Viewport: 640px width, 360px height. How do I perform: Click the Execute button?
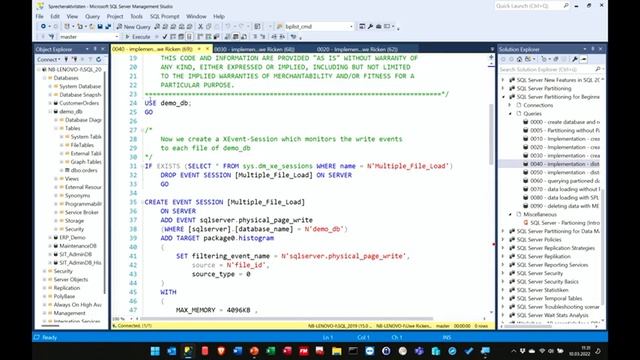138,37
